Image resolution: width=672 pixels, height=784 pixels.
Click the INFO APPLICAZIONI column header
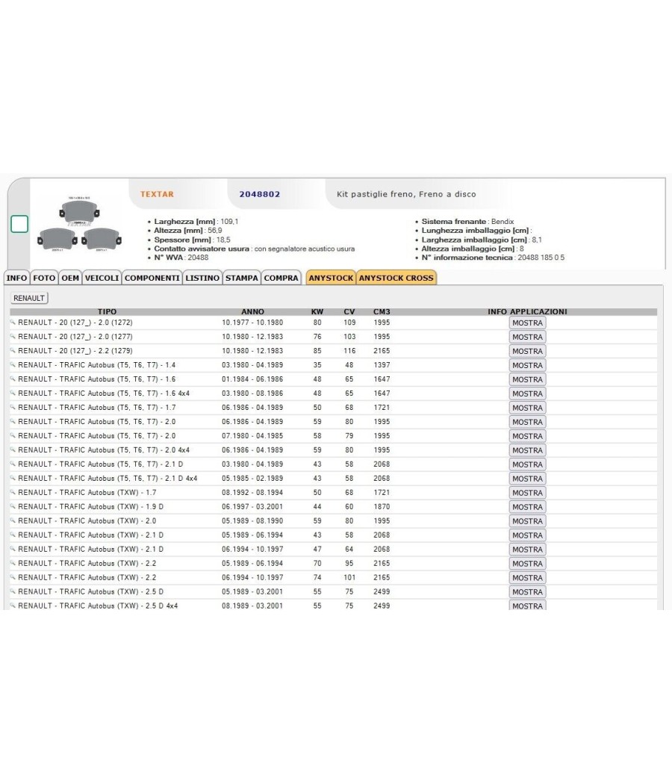[x=527, y=311]
